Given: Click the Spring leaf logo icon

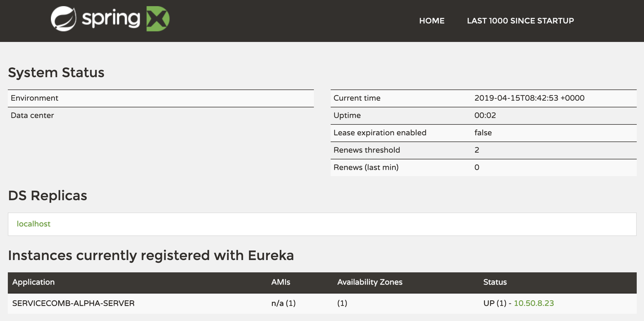Looking at the screenshot, I should (x=64, y=19).
